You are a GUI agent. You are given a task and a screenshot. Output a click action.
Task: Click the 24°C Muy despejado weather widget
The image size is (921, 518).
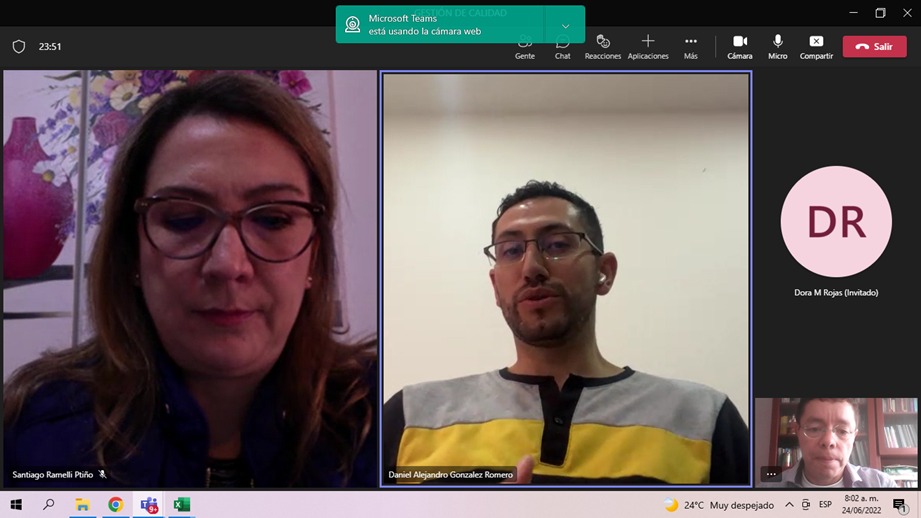[719, 505]
